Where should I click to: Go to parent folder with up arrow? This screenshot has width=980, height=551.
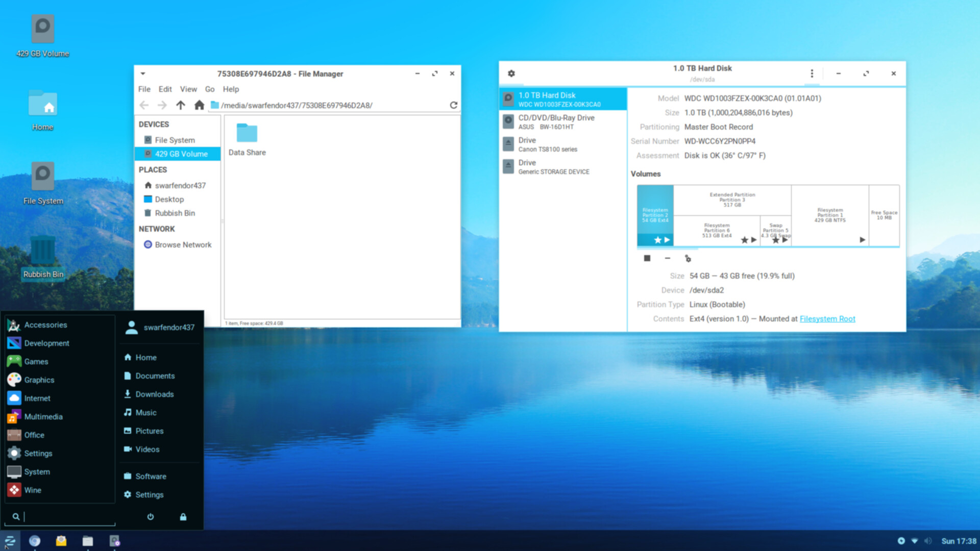(x=181, y=105)
